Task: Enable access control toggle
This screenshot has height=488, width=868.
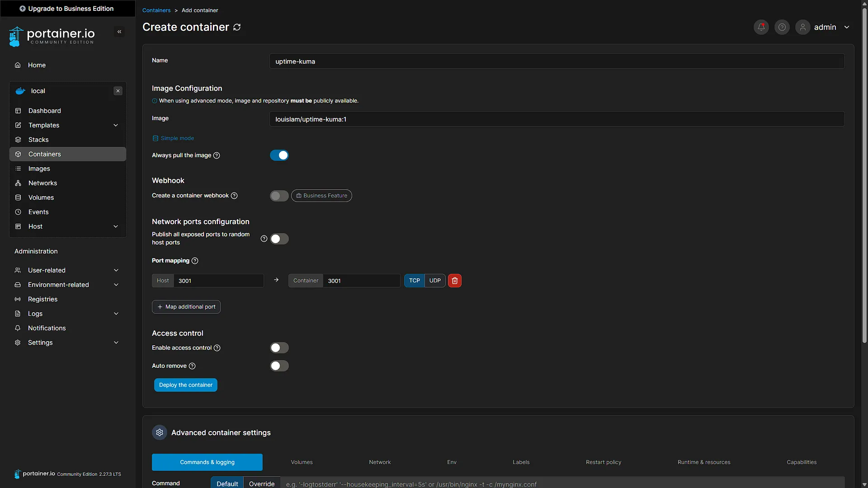Action: (x=279, y=348)
